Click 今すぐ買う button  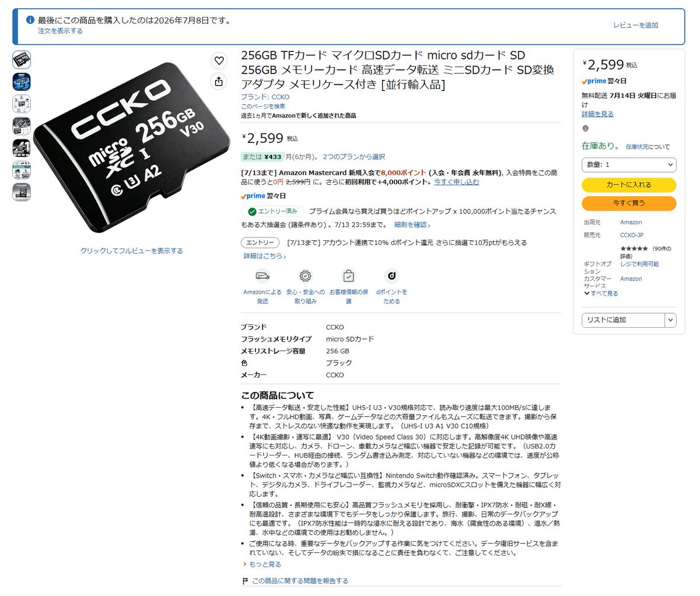pos(629,203)
